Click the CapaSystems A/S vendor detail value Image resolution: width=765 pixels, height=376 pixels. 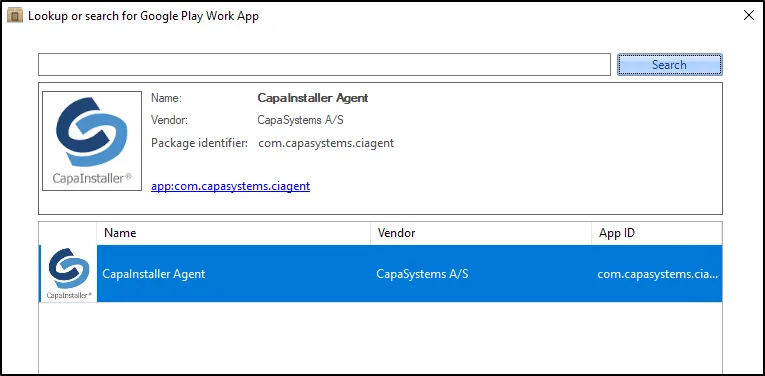(300, 120)
